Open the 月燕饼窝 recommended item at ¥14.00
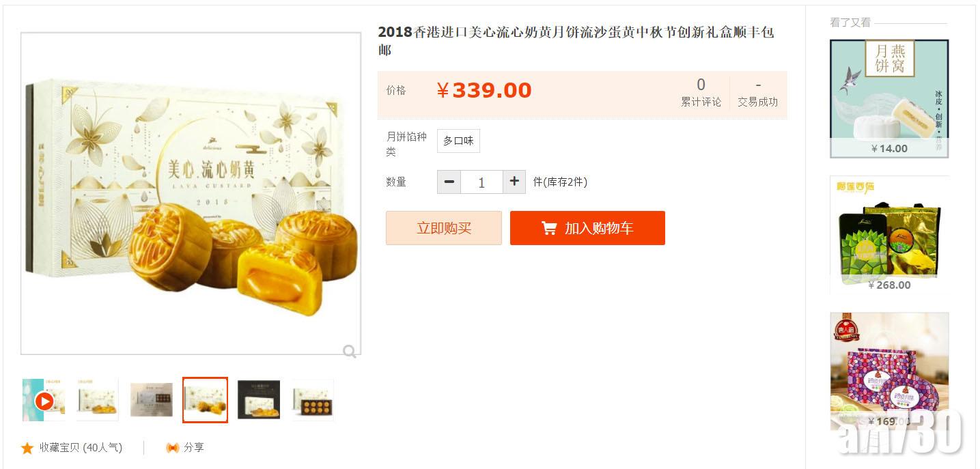This screenshot has height=469, width=980. tap(889, 98)
